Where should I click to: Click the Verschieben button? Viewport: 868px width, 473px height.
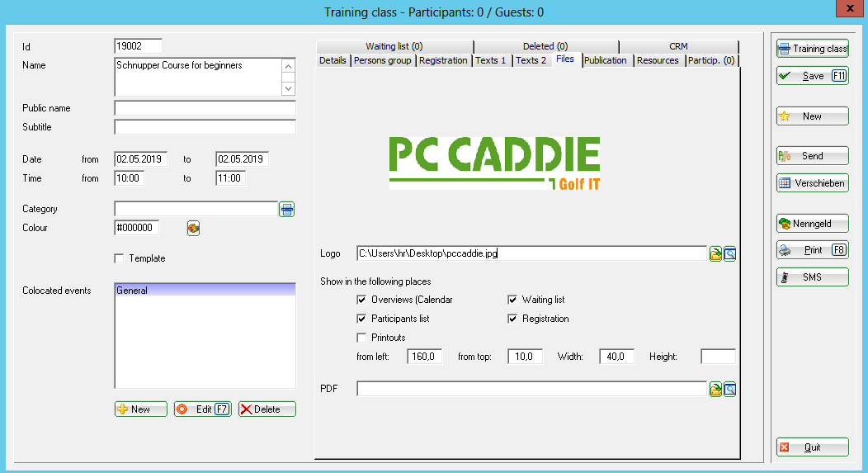point(813,183)
